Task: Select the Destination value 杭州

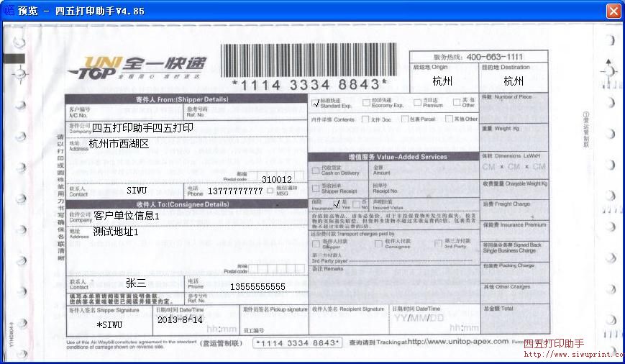Action: (x=514, y=81)
